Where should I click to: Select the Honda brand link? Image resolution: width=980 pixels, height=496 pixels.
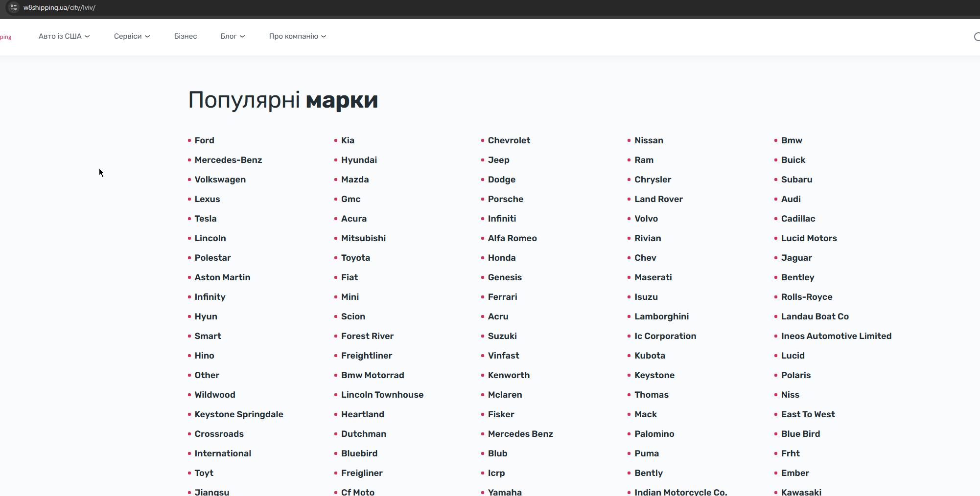coord(502,258)
